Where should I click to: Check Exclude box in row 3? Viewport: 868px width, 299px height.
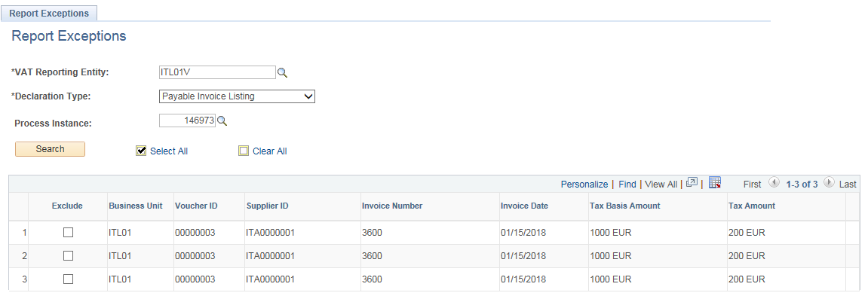(68, 279)
